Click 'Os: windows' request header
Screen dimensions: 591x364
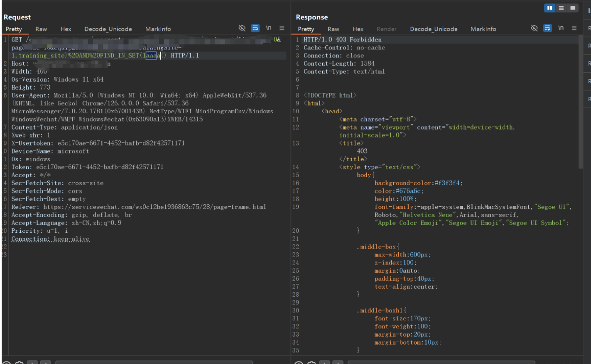pos(31,159)
